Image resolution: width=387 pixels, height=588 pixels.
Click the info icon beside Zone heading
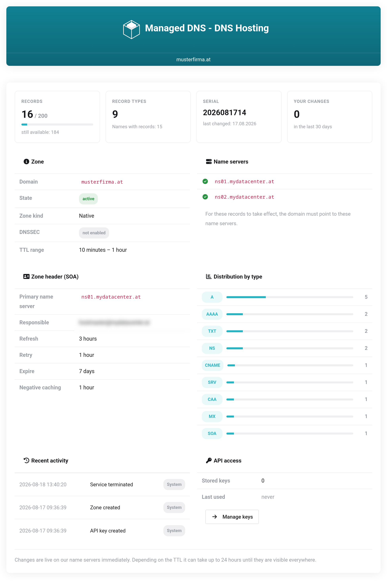(x=26, y=162)
